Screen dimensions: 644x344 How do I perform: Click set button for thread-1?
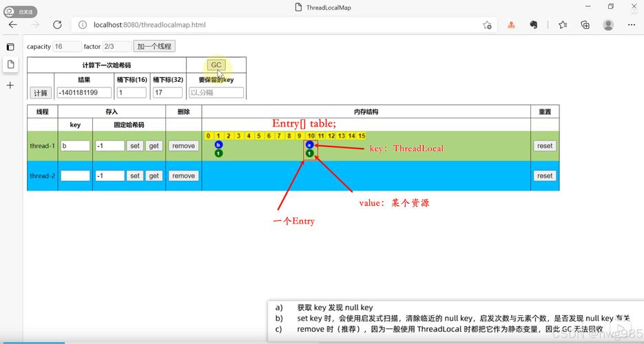coord(135,146)
